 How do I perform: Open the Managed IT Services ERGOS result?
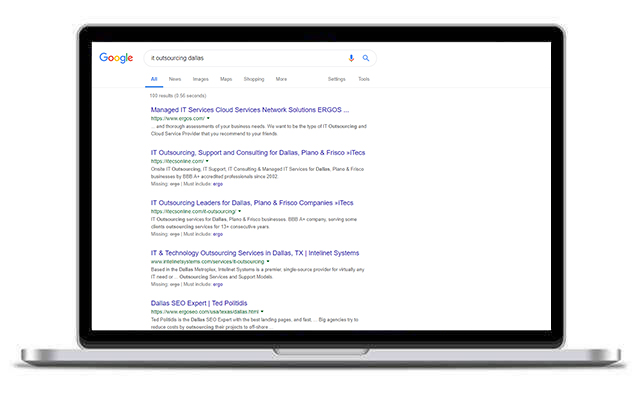(250, 110)
